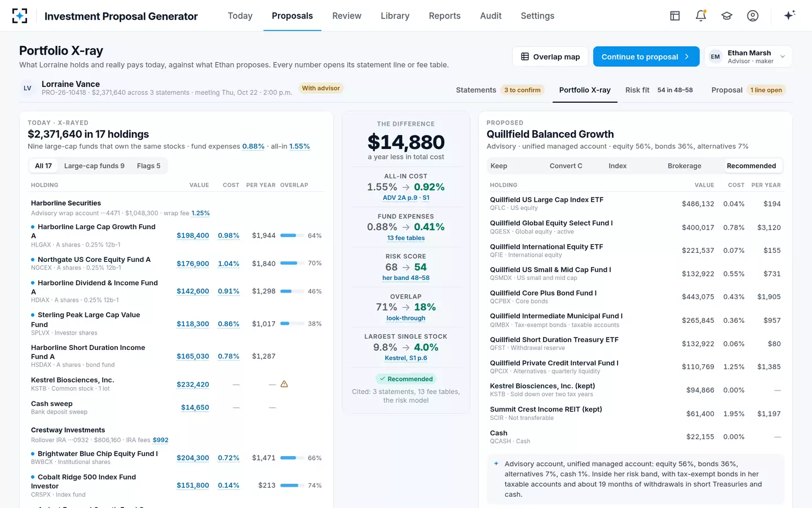The width and height of the screenshot is (812, 508).
Task: Click the $14,880 difference figure
Action: (x=406, y=142)
